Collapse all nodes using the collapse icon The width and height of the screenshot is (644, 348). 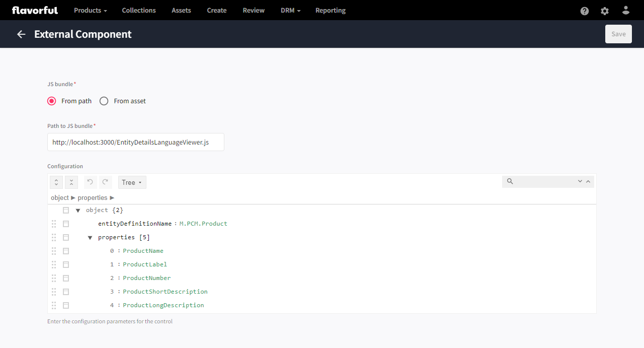coord(71,182)
